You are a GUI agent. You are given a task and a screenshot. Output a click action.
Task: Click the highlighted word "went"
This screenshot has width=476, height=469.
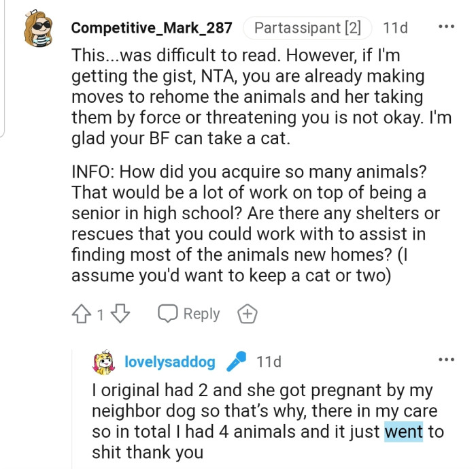pyautogui.click(x=404, y=432)
